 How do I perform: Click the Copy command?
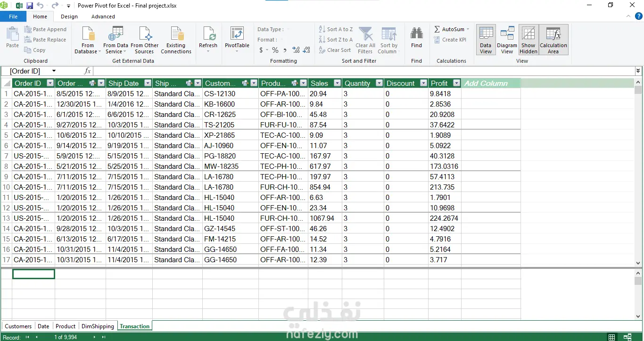coord(35,50)
